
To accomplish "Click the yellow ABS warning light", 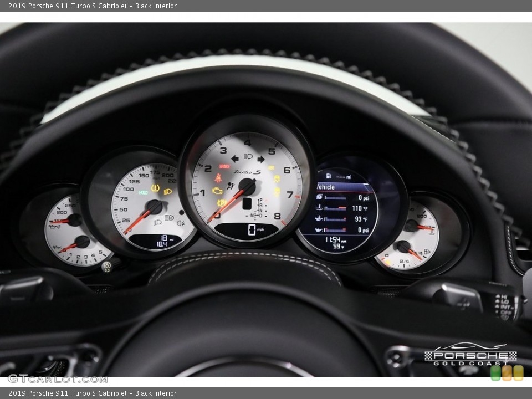I will [271, 167].
